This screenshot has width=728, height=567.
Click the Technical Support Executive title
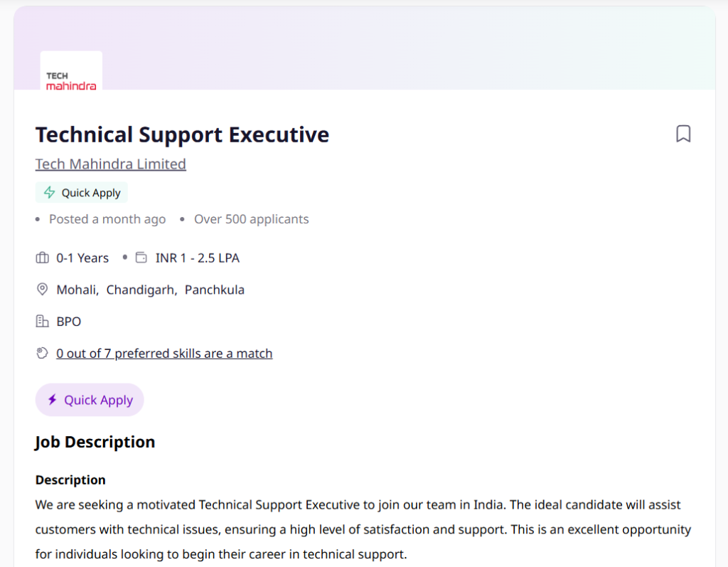pos(183,135)
